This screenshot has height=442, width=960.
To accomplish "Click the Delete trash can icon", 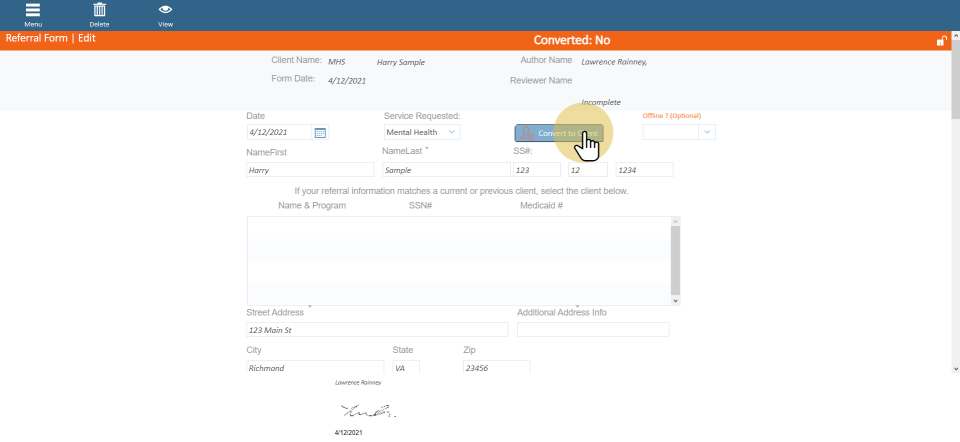I will tap(99, 11).
